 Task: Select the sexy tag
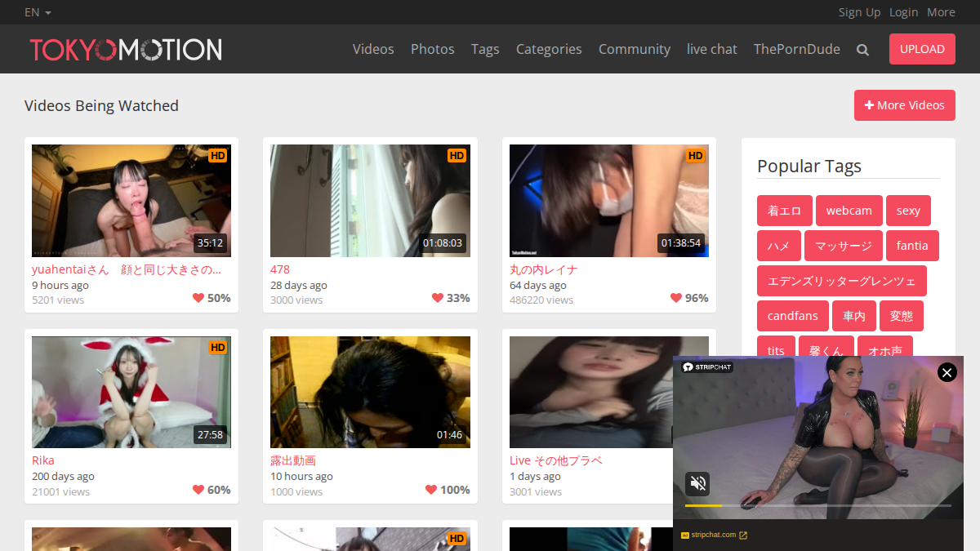pyautogui.click(x=908, y=211)
